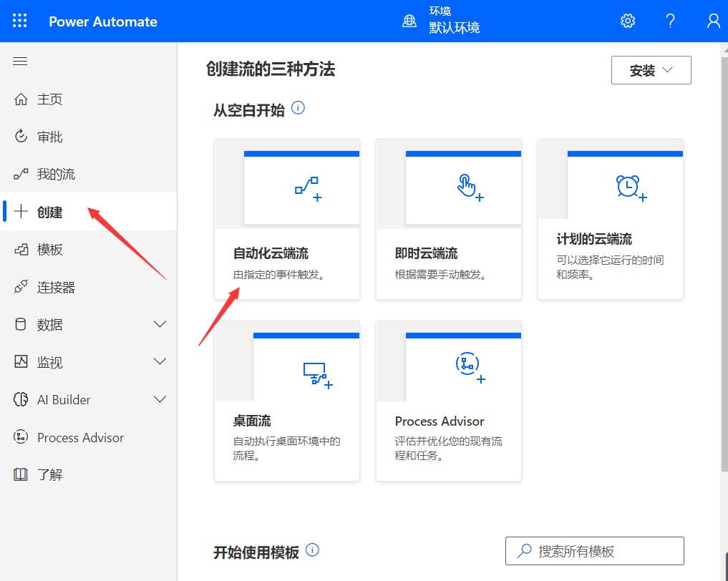The height and width of the screenshot is (581, 728).
Task: Open settings gear icon
Action: click(628, 21)
